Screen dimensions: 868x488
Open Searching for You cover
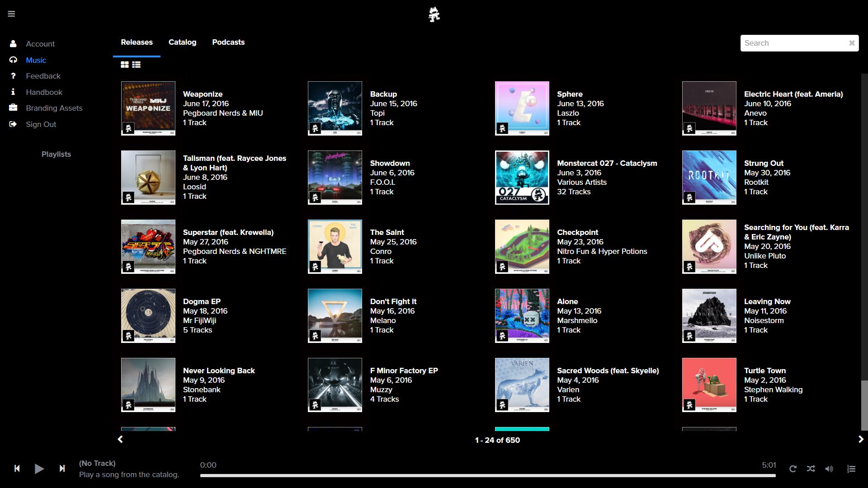[709, 247]
